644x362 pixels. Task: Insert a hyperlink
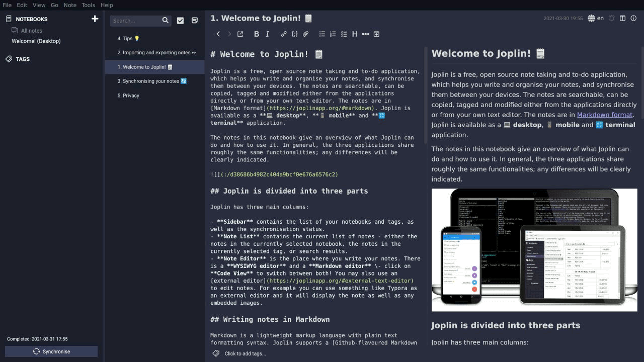click(x=284, y=34)
